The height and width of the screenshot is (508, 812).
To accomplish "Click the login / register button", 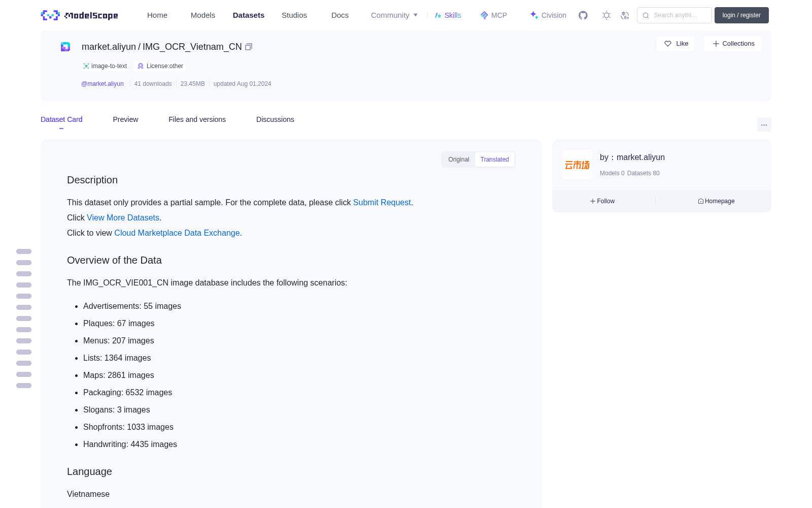I will click(741, 15).
